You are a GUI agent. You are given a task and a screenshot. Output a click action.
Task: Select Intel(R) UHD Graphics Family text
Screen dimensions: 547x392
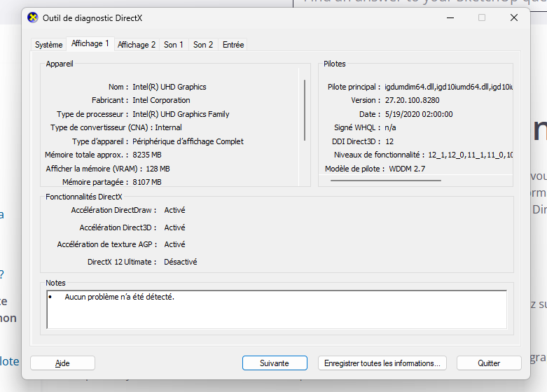click(x=181, y=114)
